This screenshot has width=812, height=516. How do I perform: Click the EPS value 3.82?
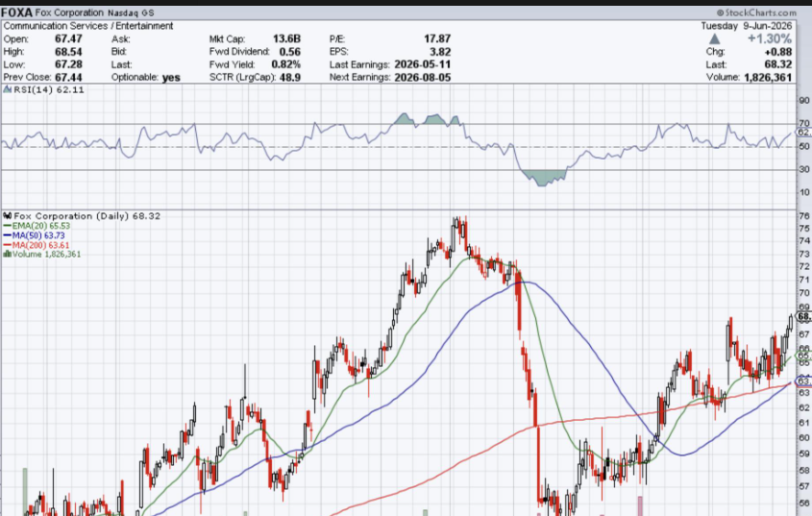click(x=440, y=52)
